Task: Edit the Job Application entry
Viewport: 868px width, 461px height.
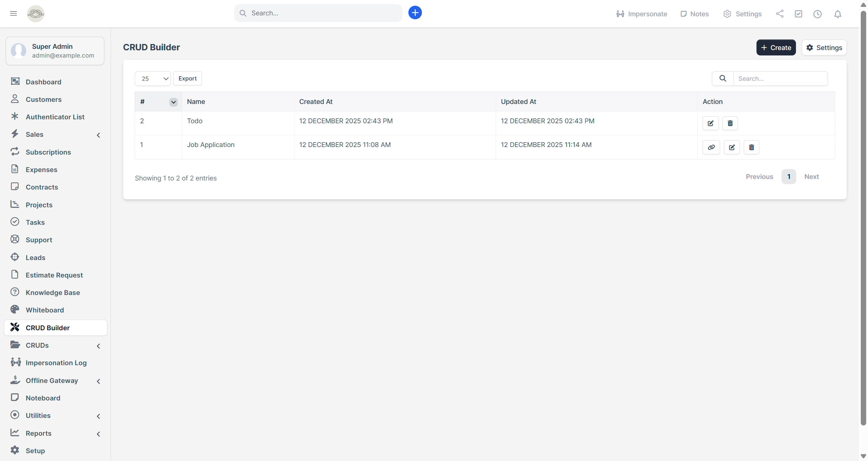Action: (x=731, y=147)
